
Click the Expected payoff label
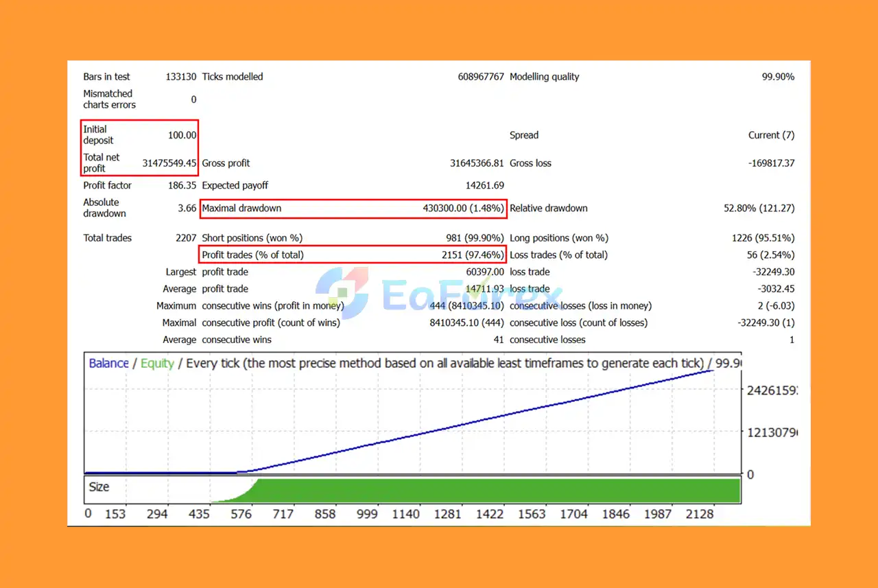[x=235, y=185]
